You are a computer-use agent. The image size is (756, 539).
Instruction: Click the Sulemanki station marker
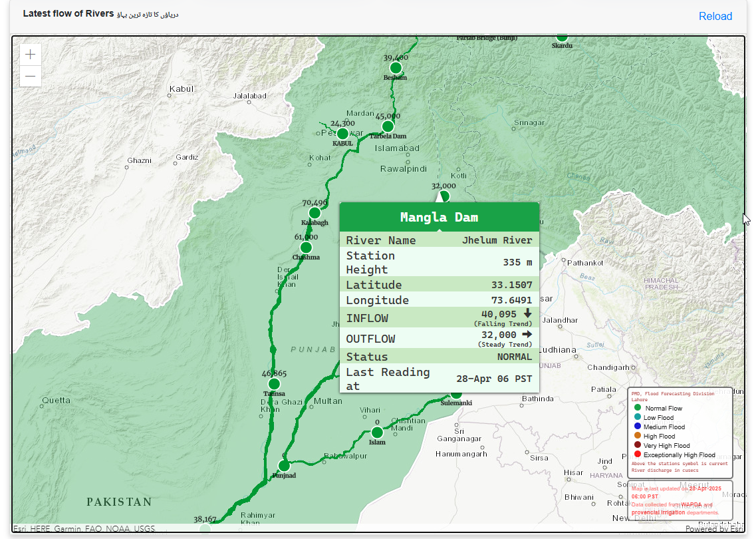[x=456, y=394]
